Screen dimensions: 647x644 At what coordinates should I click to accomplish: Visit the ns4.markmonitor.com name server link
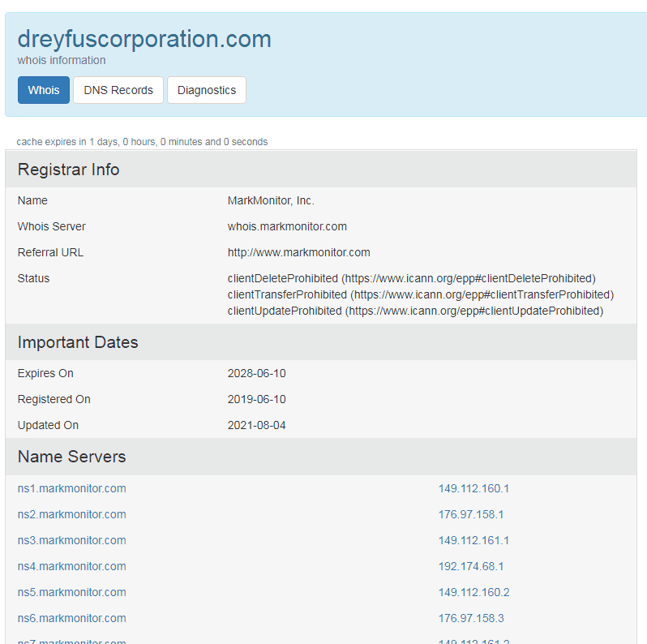pos(72,566)
